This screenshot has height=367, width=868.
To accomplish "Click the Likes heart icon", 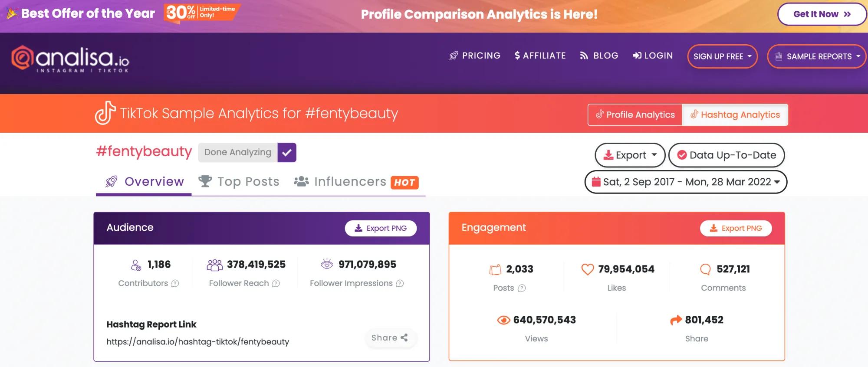I will click(x=587, y=269).
